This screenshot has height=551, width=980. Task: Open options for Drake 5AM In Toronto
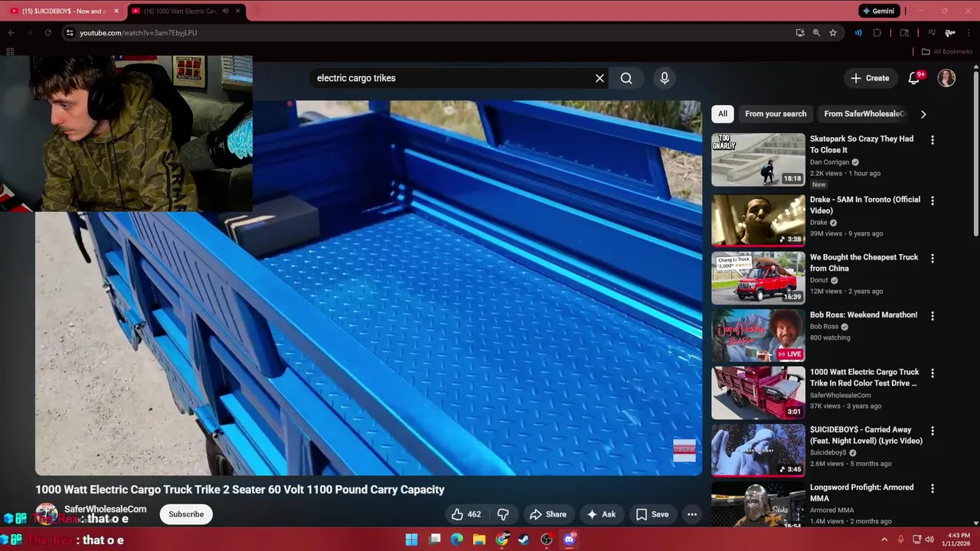click(x=933, y=201)
